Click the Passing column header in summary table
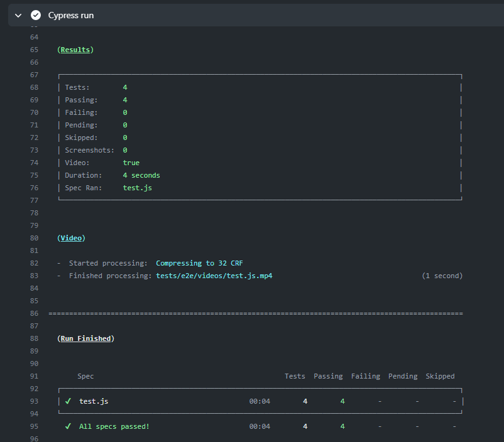The image size is (504, 442). (x=328, y=376)
